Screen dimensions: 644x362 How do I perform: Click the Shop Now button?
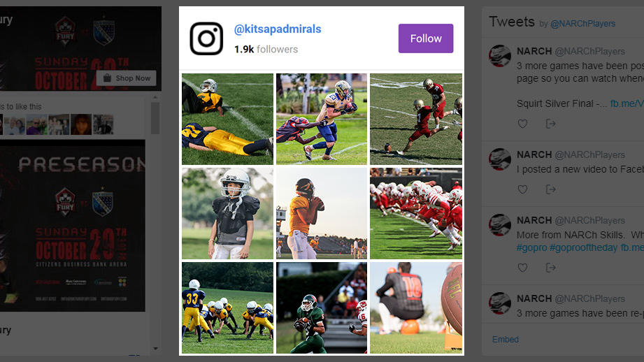point(127,78)
